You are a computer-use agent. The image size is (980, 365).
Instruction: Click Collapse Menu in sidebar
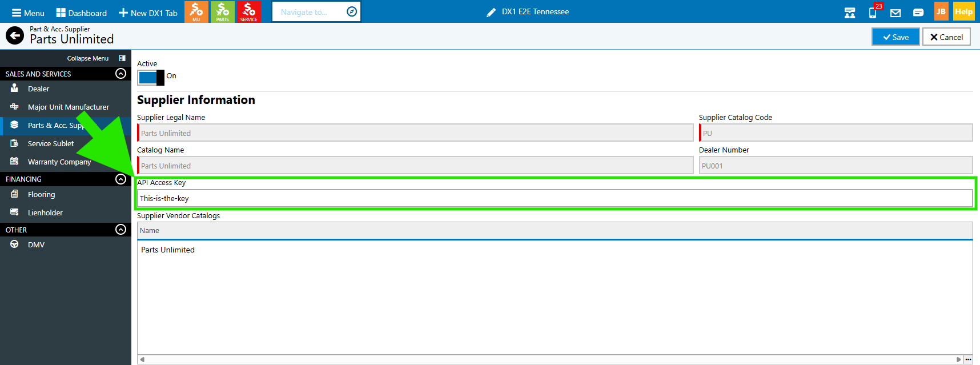click(x=88, y=58)
